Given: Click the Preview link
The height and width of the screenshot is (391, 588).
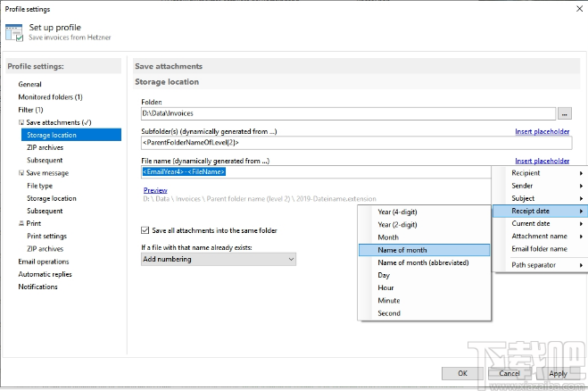Looking at the screenshot, I should click(155, 190).
